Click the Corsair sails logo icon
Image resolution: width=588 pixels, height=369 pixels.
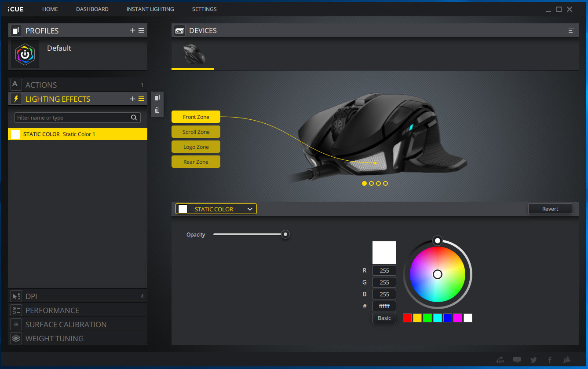(567, 360)
